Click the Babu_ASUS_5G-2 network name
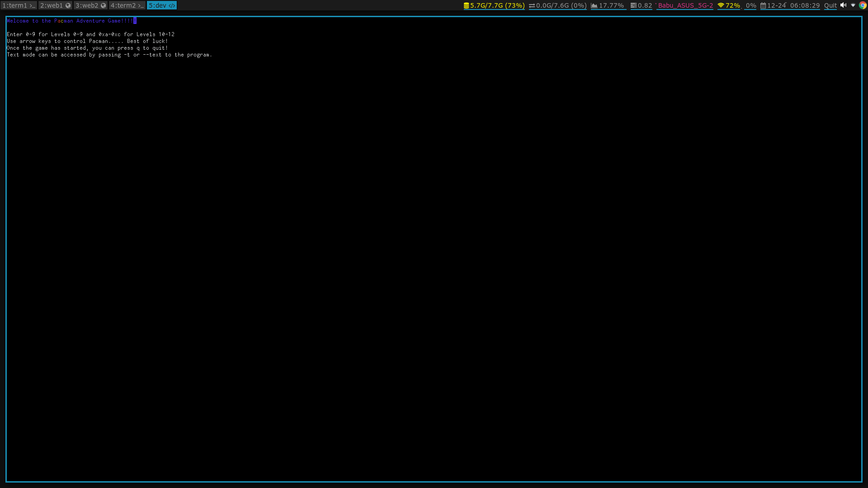 click(684, 5)
